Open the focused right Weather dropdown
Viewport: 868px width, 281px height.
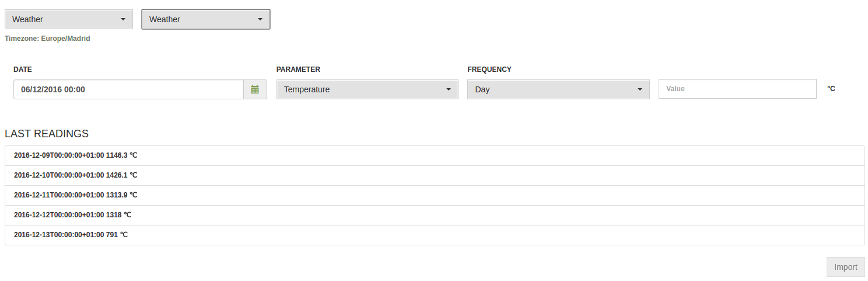click(x=205, y=19)
